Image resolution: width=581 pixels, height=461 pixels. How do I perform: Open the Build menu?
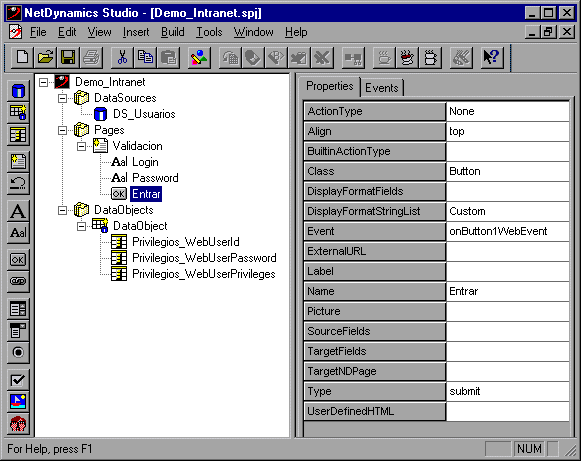[x=173, y=32]
